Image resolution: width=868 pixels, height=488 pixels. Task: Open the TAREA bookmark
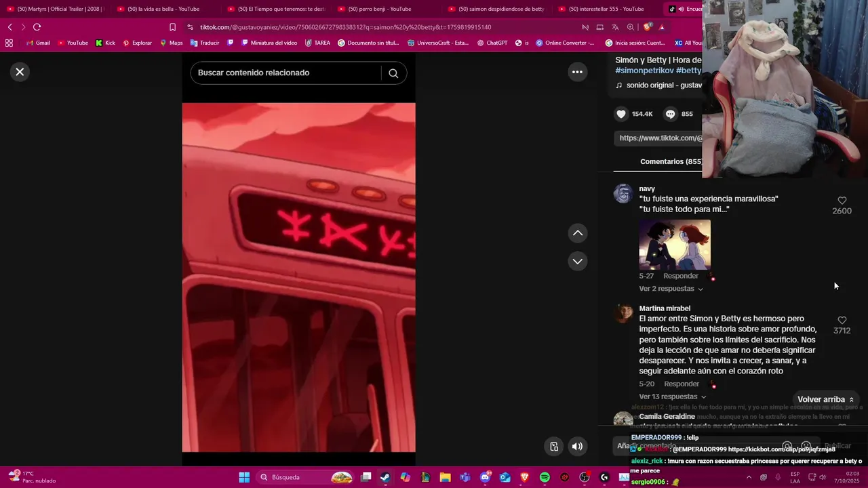click(317, 43)
